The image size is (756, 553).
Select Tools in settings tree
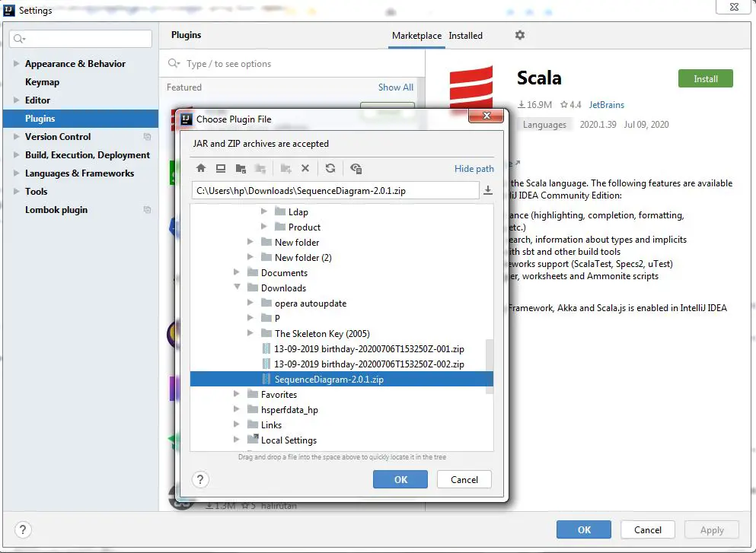[x=36, y=191]
